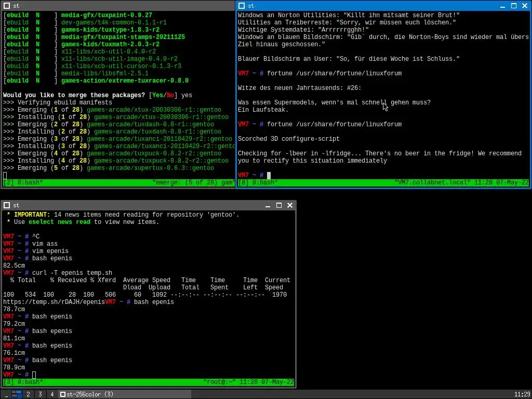
Task: Click the '1970' current speed value in curl output
Action: tap(280, 295)
